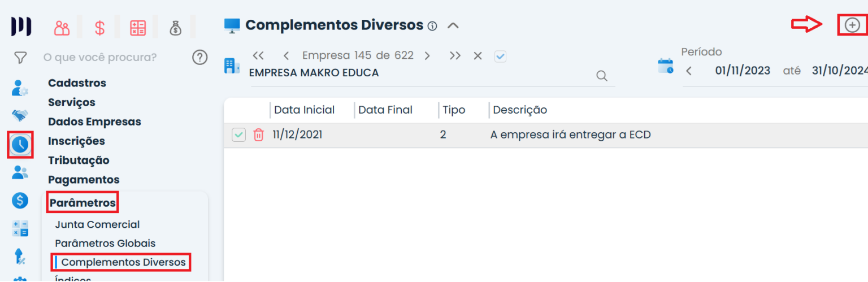
Task: Open the money bag icon module
Action: click(176, 28)
